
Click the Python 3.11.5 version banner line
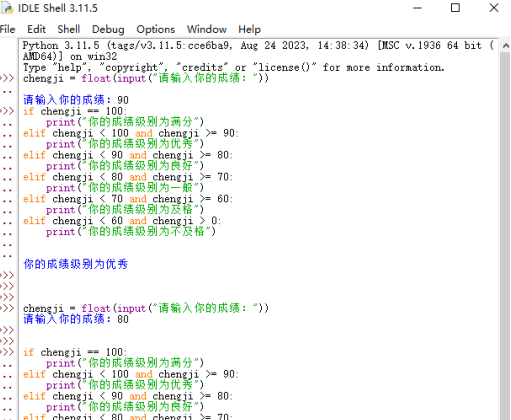point(258,46)
